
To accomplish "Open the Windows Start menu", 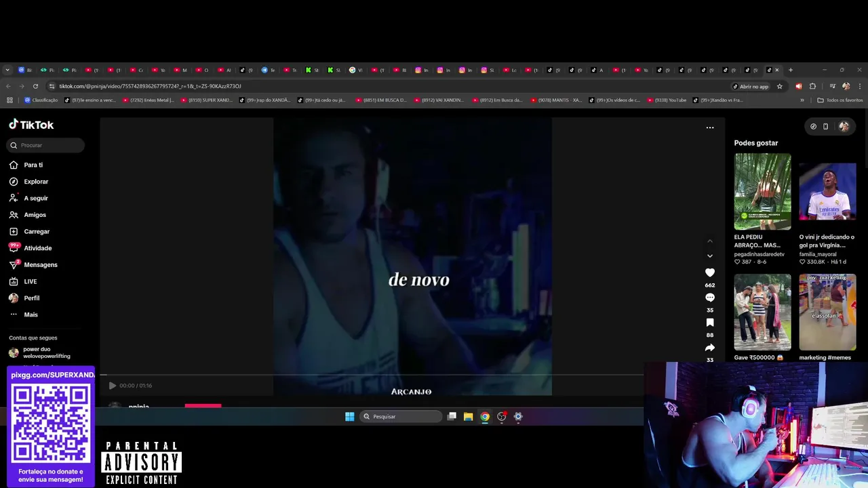I will 349,417.
